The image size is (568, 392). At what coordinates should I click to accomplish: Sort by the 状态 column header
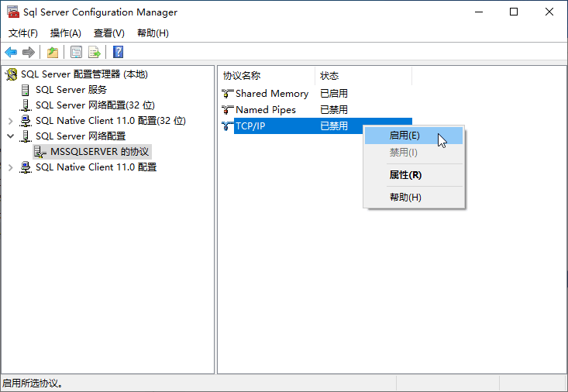(363, 76)
